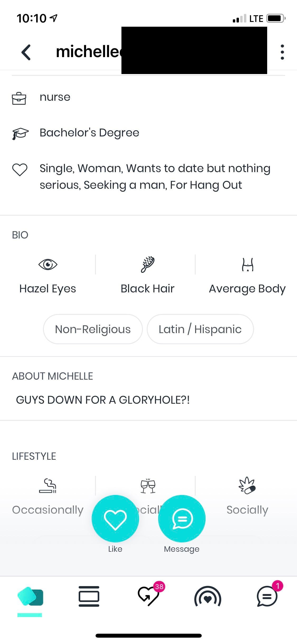The width and height of the screenshot is (297, 644).
Task: Open the three-dot options menu
Action: click(282, 52)
